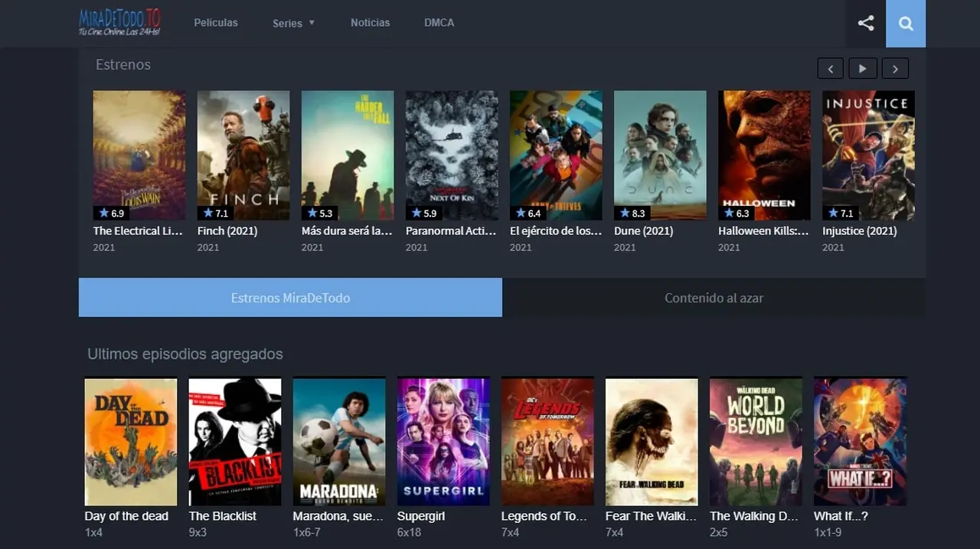Image resolution: width=980 pixels, height=549 pixels.
Task: Click the '1x1-9' episode label
Action: pyautogui.click(x=827, y=532)
